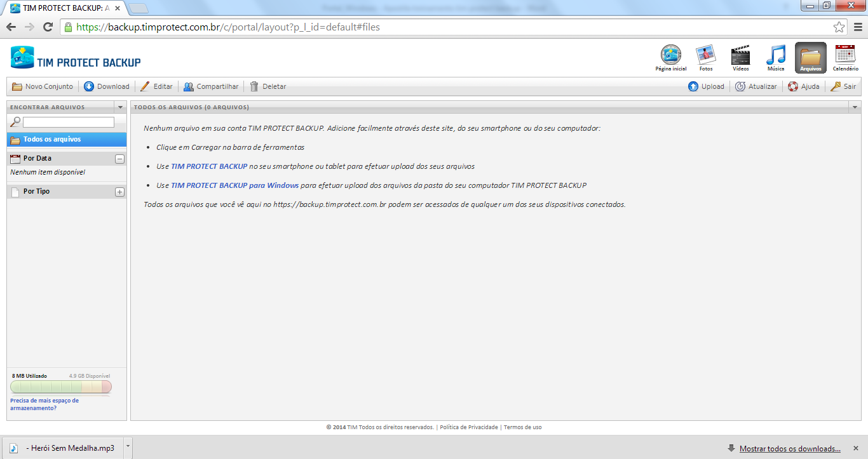The height and width of the screenshot is (459, 868).
Task: Click the Download toolbar button
Action: (107, 86)
